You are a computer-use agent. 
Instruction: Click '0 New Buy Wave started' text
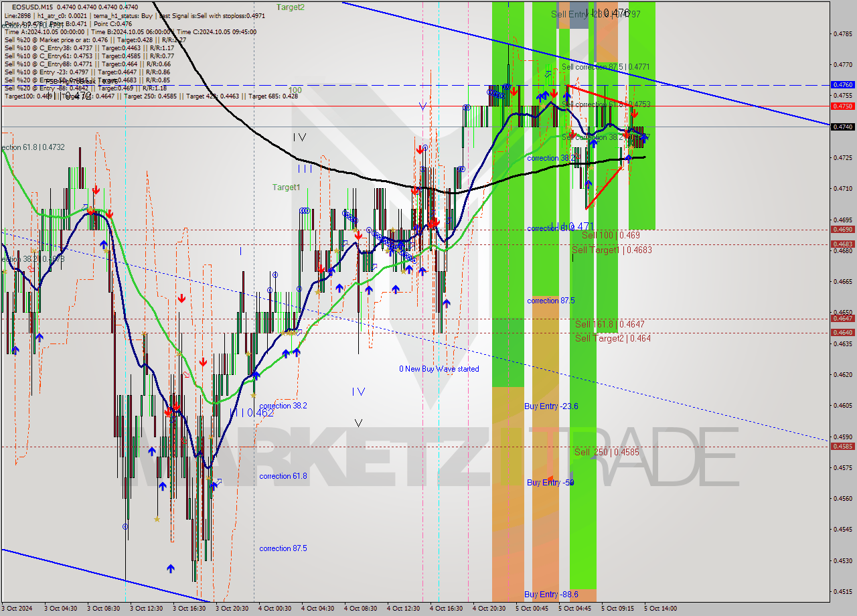pos(439,369)
